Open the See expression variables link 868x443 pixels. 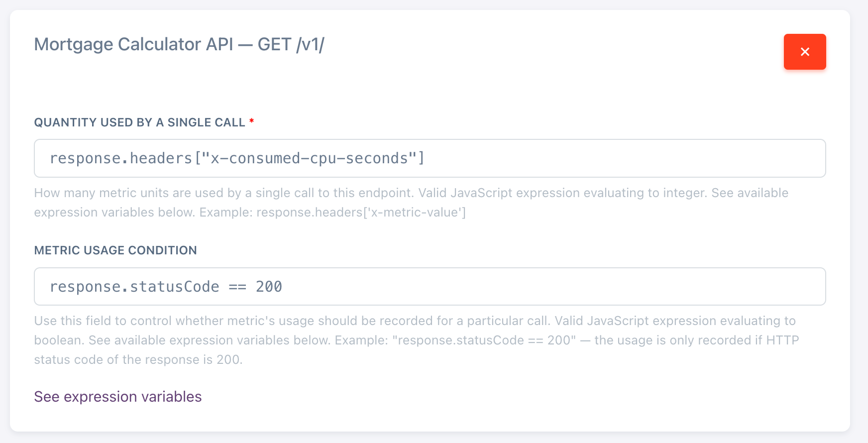pos(118,397)
